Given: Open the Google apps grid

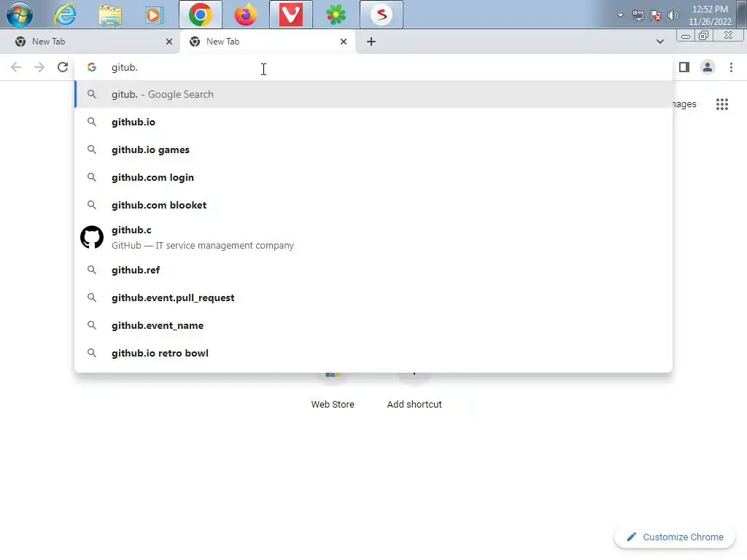Looking at the screenshot, I should (722, 104).
